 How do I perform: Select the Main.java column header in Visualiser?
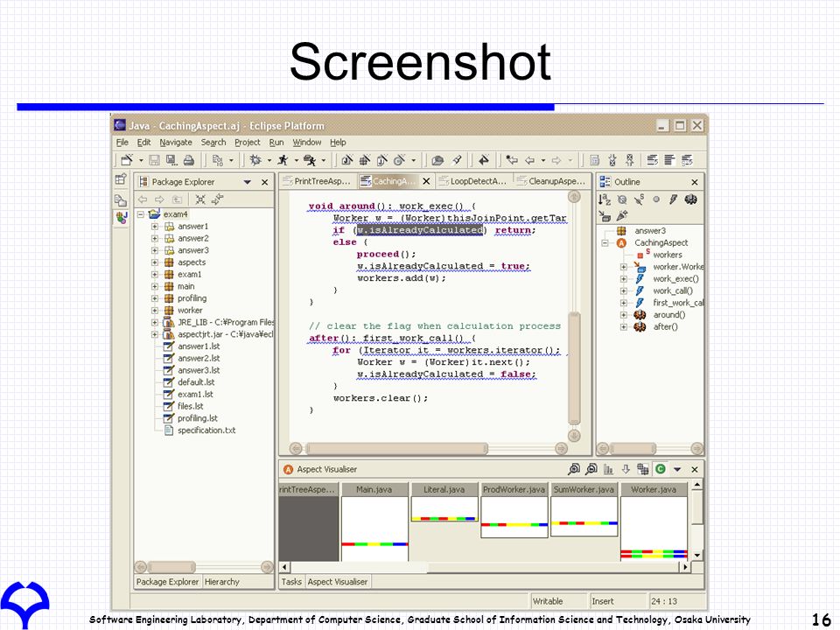(374, 490)
